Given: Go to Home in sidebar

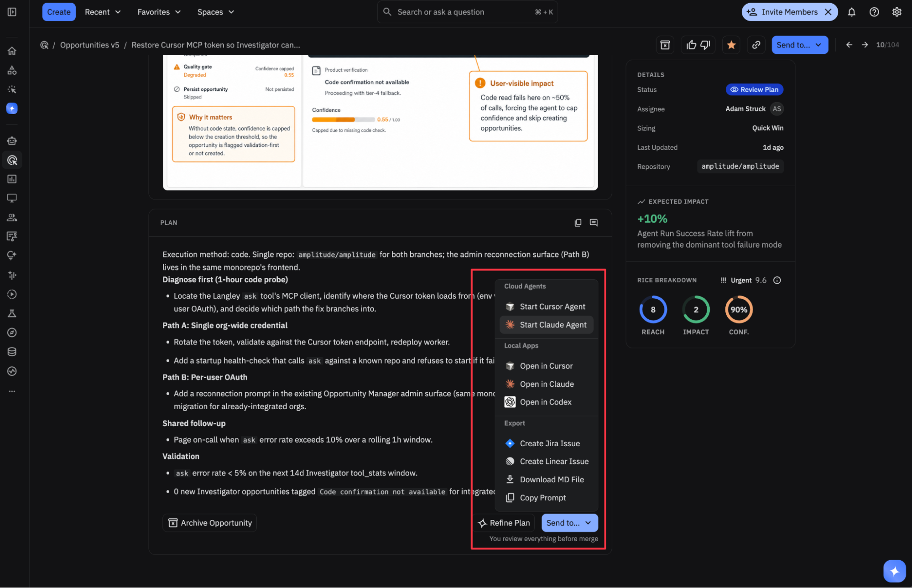Looking at the screenshot, I should tap(12, 51).
